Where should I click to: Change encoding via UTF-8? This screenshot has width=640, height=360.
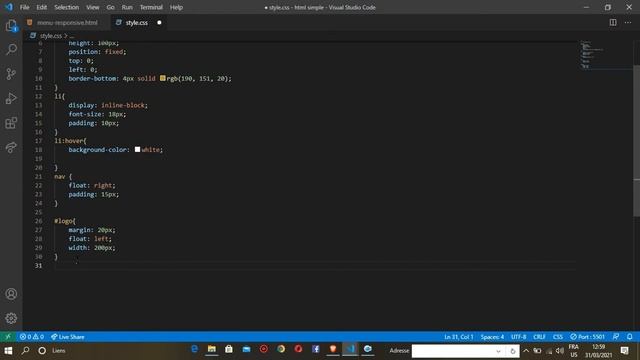519,337
